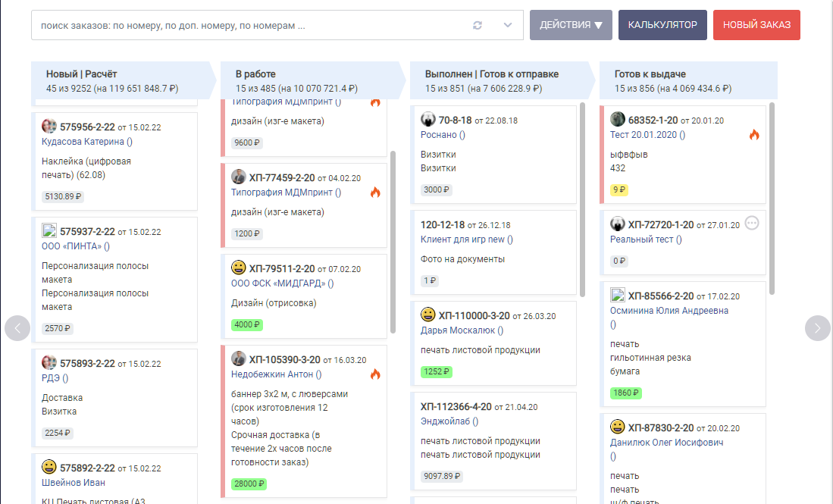The height and width of the screenshot is (504, 833).
Task: Click smiley avatar of order ХП-110000-3-20
Action: click(428, 315)
